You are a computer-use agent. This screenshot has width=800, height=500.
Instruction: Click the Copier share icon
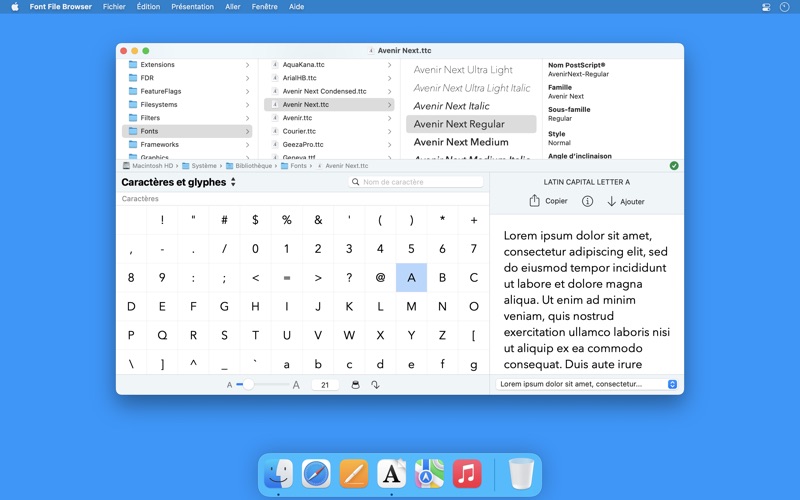tap(534, 201)
